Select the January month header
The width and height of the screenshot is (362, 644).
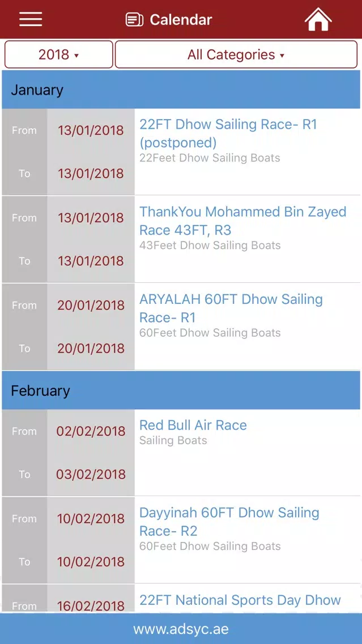pyautogui.click(x=181, y=90)
